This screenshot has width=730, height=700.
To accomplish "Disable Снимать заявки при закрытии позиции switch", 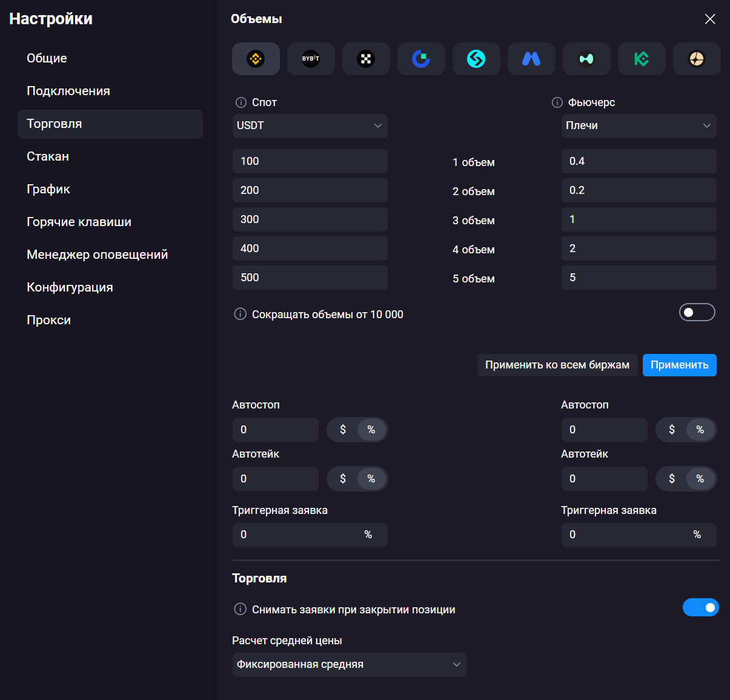I will (701, 607).
